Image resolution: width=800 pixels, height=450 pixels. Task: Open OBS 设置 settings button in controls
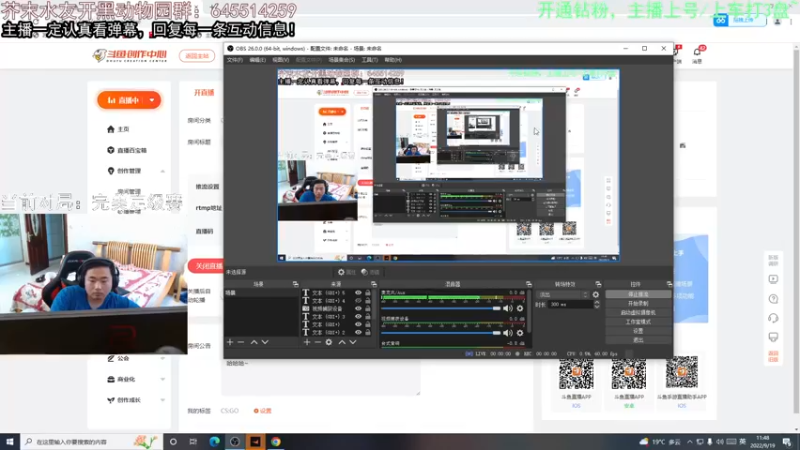coord(638,331)
